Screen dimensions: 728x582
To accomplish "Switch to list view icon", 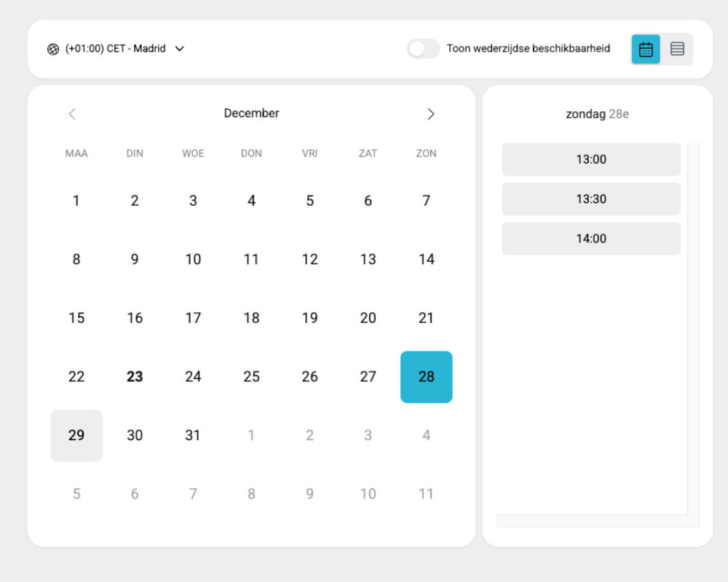I will (x=677, y=49).
